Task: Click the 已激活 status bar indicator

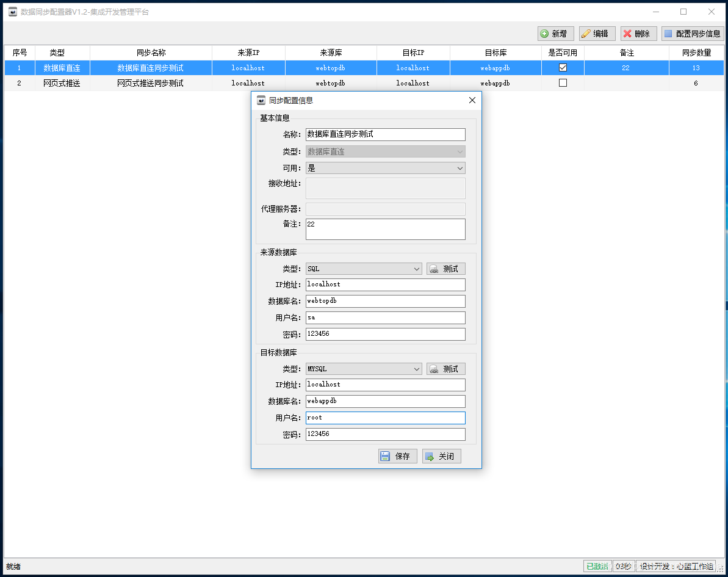Action: click(x=597, y=567)
